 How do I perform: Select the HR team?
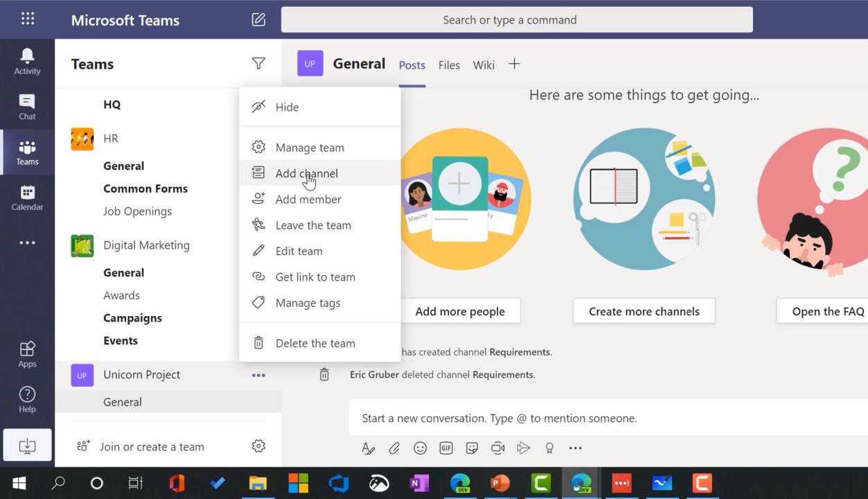(111, 139)
